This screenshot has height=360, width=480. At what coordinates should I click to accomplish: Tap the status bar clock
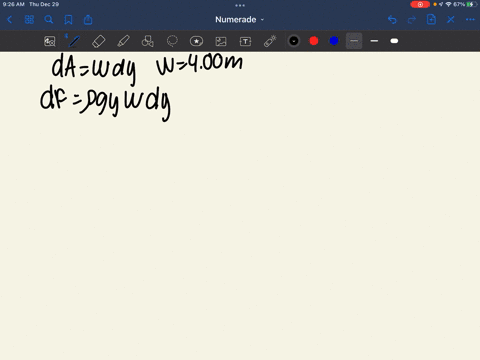[14, 4]
